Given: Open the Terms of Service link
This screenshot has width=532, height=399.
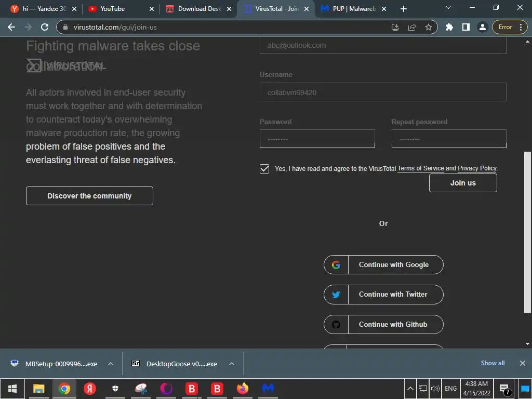Looking at the screenshot, I should (x=421, y=168).
